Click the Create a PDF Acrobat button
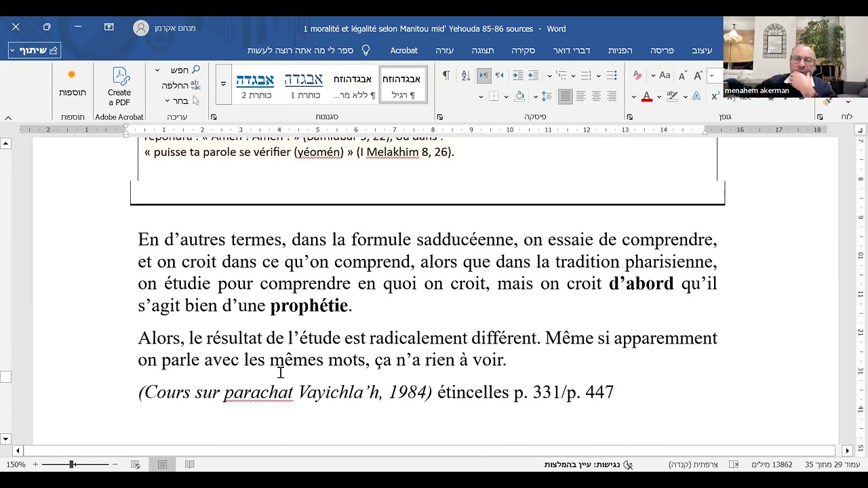The width and height of the screenshot is (868, 488). coord(119,86)
